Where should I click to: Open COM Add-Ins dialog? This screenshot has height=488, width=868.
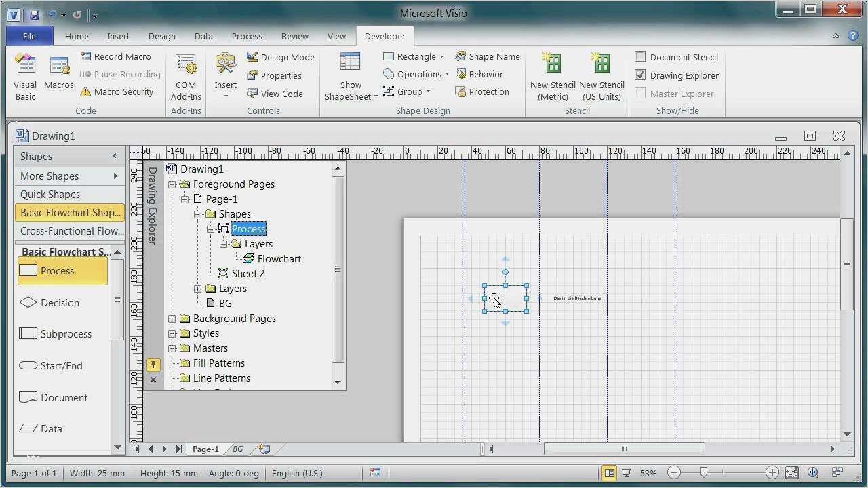[186, 77]
